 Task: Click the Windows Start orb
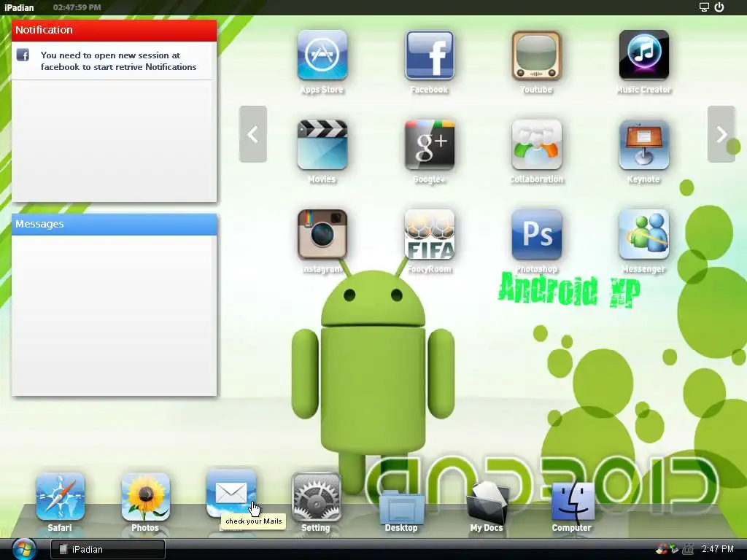coord(24,550)
